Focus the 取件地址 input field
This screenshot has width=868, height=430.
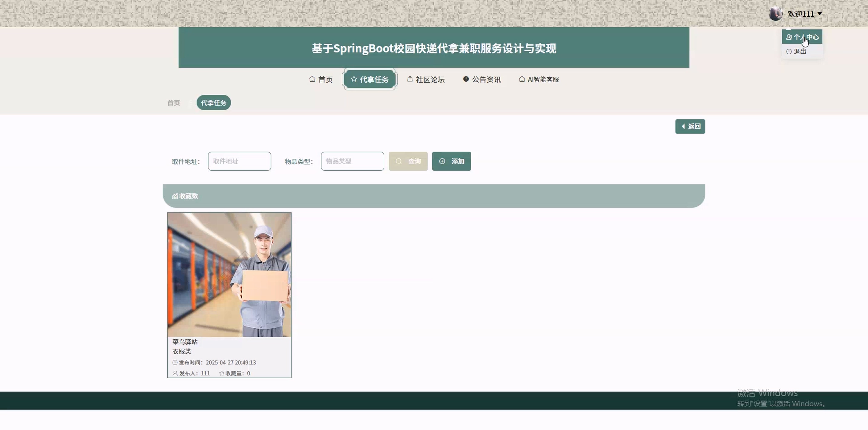coord(239,161)
